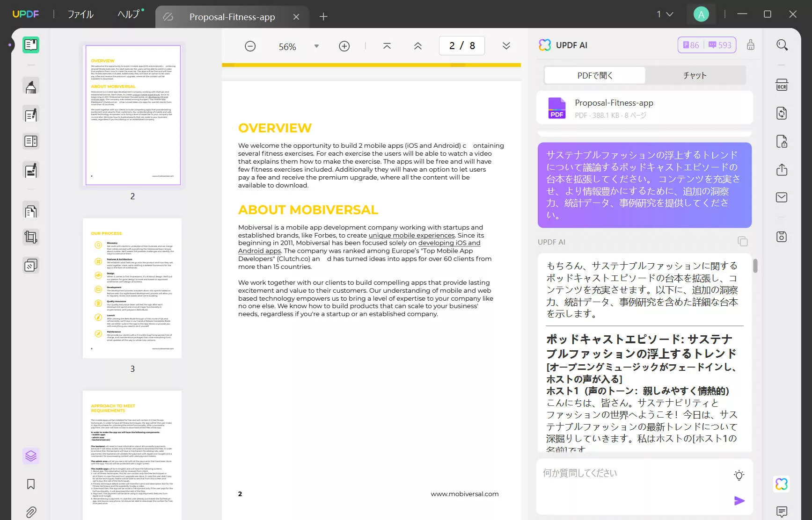
Task: Send the file by email
Action: tap(782, 197)
